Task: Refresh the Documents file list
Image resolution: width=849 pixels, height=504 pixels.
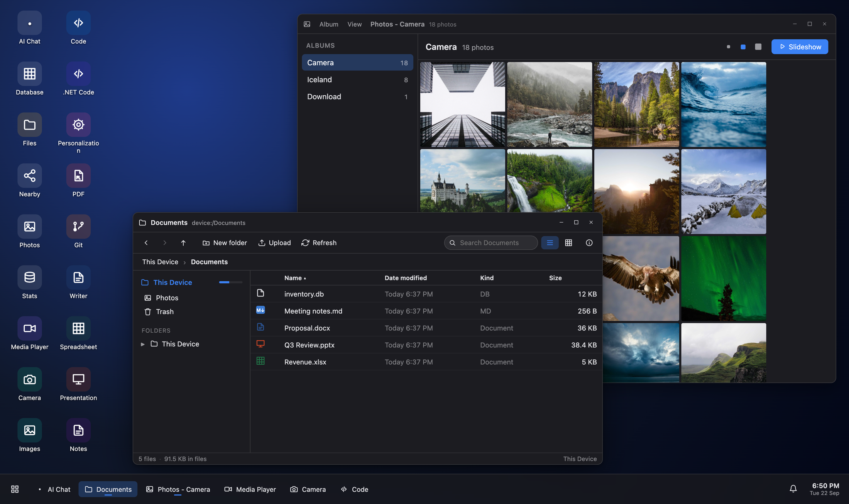Action: click(319, 243)
